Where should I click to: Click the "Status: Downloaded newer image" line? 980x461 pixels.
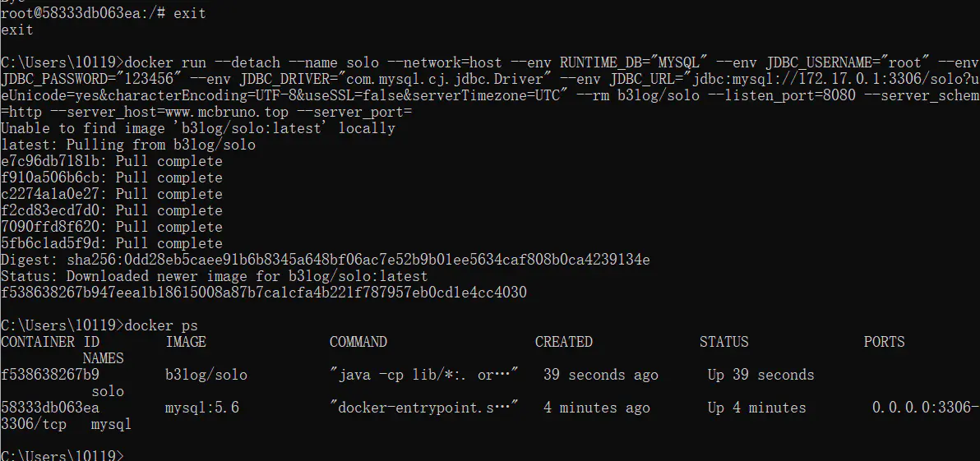(x=215, y=276)
